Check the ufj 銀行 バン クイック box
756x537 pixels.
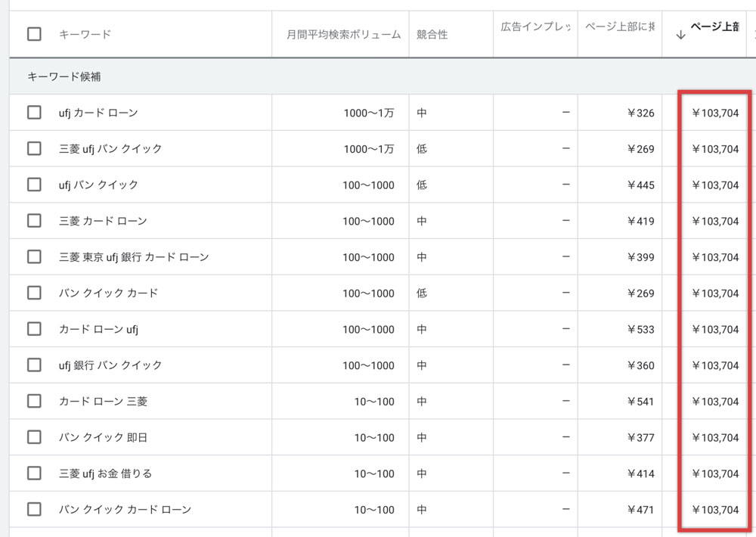point(34,365)
